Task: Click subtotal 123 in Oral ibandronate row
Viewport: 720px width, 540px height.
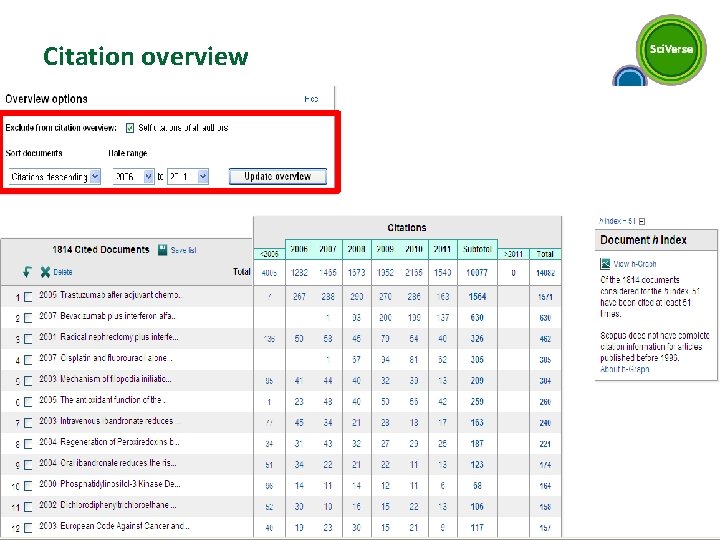Action: 477,465
